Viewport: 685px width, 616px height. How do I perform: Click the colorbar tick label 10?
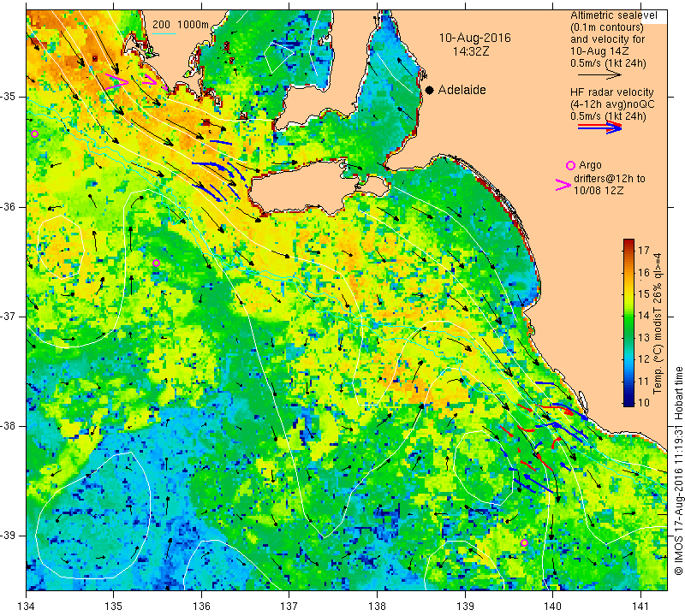(644, 402)
